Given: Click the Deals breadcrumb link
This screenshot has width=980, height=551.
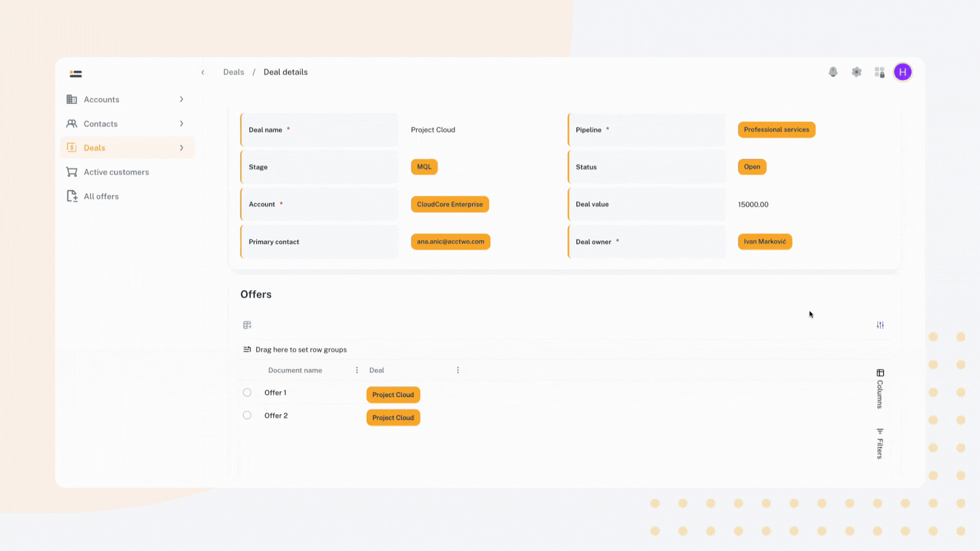Looking at the screenshot, I should pyautogui.click(x=233, y=72).
